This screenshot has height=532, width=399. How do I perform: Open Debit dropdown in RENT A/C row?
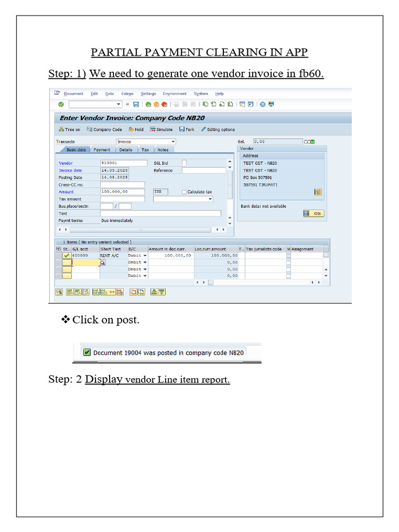click(x=145, y=256)
